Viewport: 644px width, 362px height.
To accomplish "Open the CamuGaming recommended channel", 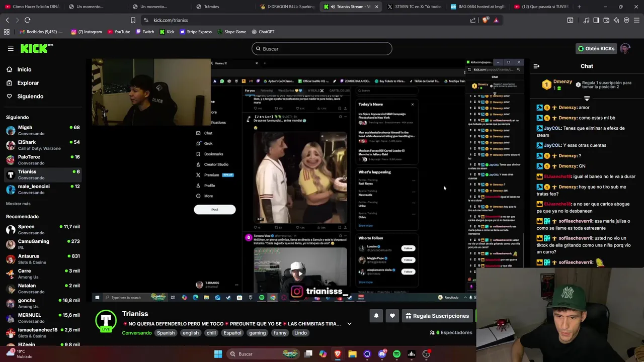I will pos(43,244).
